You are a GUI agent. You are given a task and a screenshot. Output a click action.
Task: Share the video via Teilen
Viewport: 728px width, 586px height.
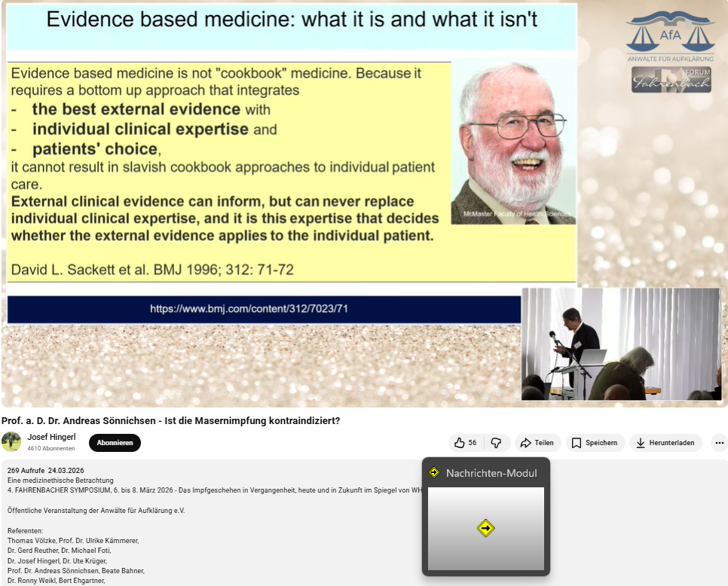pyautogui.click(x=537, y=443)
